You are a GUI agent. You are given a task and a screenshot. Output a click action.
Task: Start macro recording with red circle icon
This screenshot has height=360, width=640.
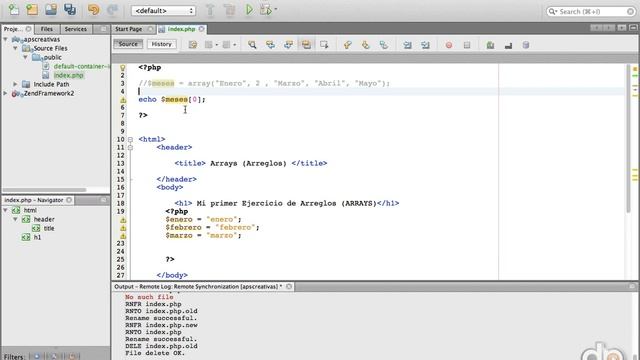tap(449, 45)
